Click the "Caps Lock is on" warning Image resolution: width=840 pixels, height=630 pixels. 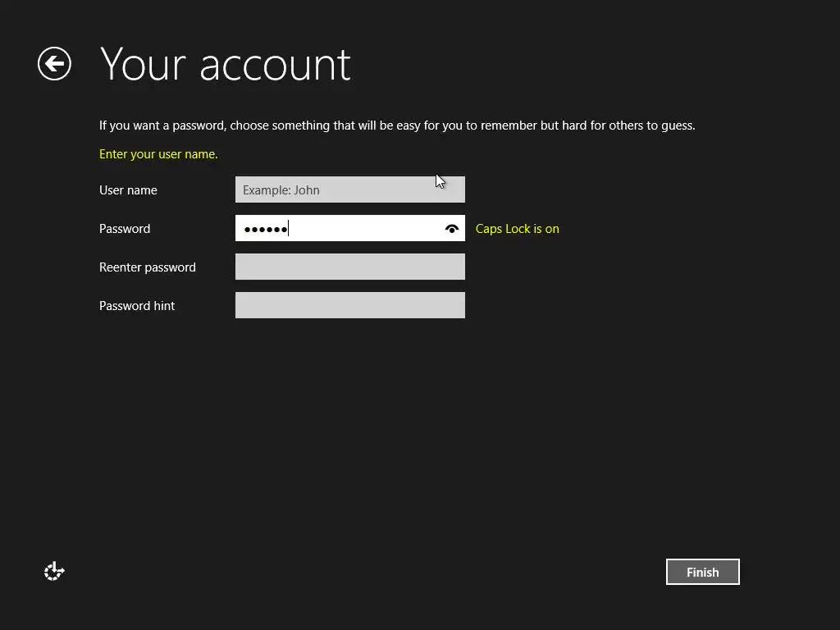pos(517,229)
